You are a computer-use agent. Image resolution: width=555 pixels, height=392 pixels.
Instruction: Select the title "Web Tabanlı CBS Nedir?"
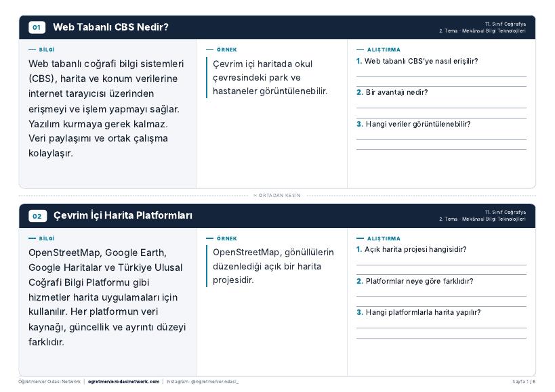[110, 27]
